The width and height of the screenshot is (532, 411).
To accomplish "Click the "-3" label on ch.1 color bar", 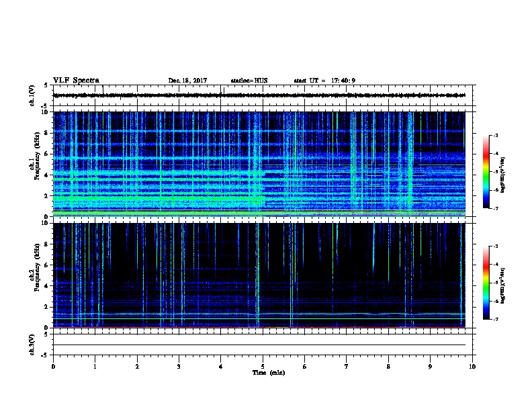I will point(496,135).
